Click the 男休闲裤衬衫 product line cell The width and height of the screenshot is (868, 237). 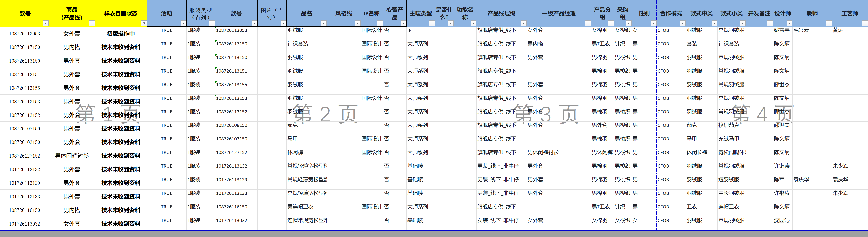click(72, 156)
